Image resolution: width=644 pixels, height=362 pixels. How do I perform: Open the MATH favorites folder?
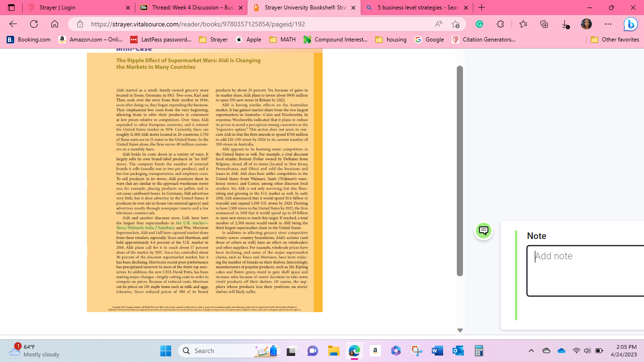(x=283, y=40)
